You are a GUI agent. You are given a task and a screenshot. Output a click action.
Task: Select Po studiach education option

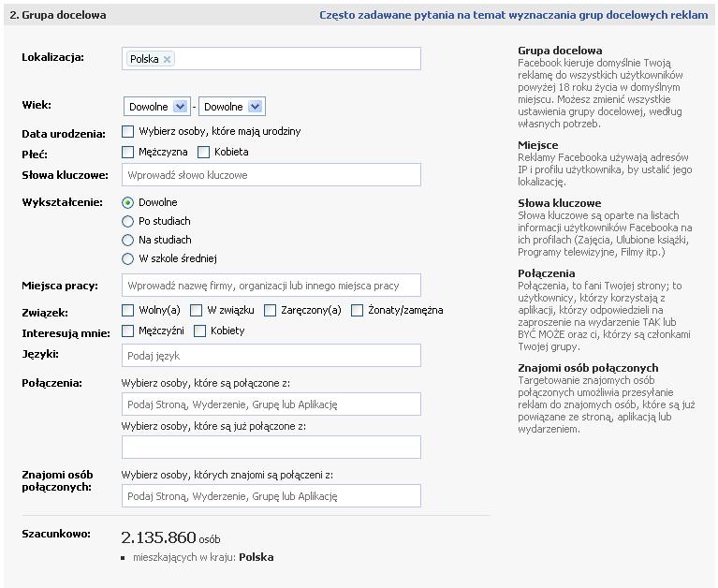(x=127, y=222)
